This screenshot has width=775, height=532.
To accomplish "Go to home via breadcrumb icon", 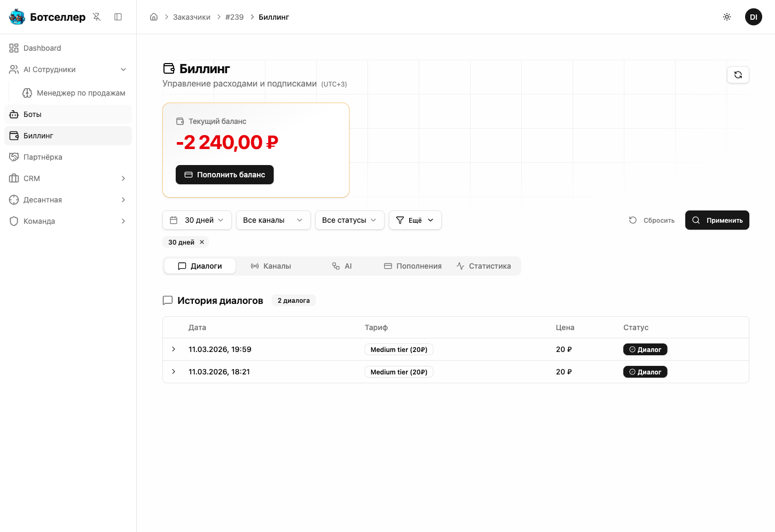I will tap(154, 17).
